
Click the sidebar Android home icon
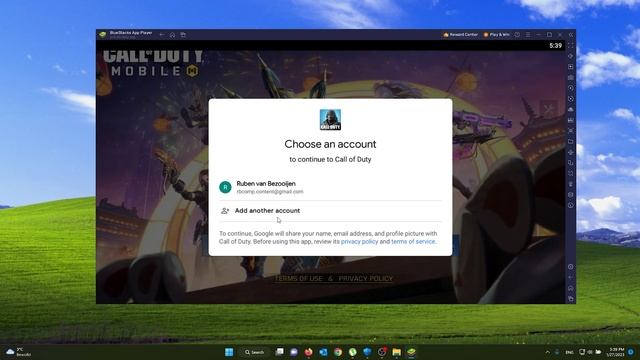coord(571,288)
